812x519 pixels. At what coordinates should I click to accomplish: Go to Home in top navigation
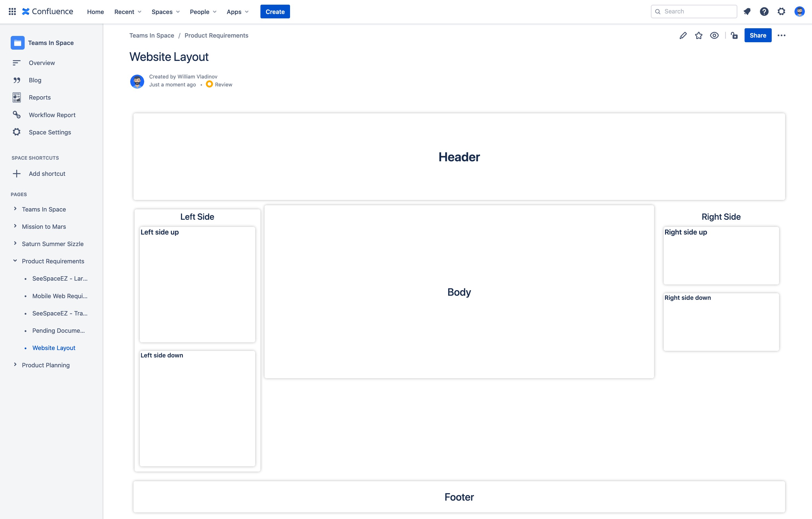95,12
